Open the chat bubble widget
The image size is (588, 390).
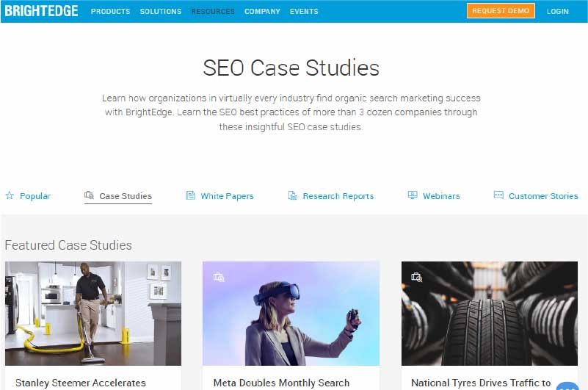[567, 386]
